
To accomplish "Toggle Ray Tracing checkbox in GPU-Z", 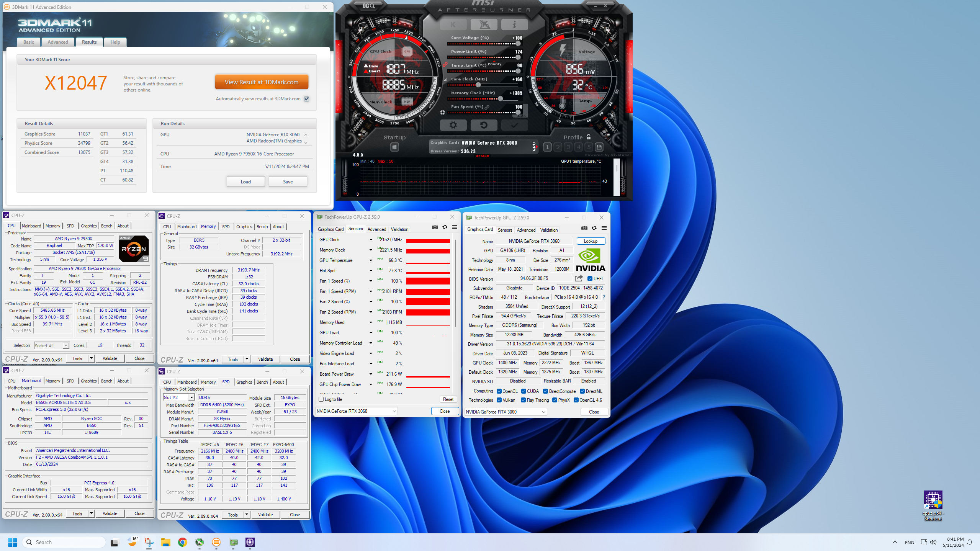I will pyautogui.click(x=524, y=400).
